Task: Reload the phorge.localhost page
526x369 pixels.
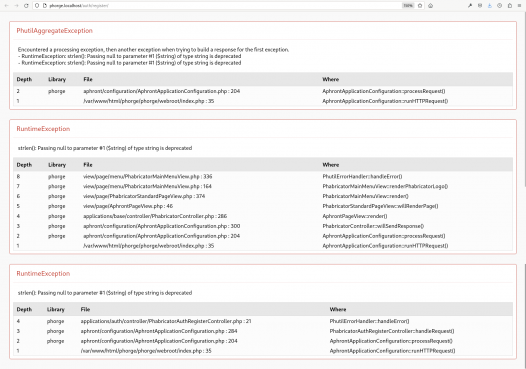Action: pyautogui.click(x=26, y=6)
